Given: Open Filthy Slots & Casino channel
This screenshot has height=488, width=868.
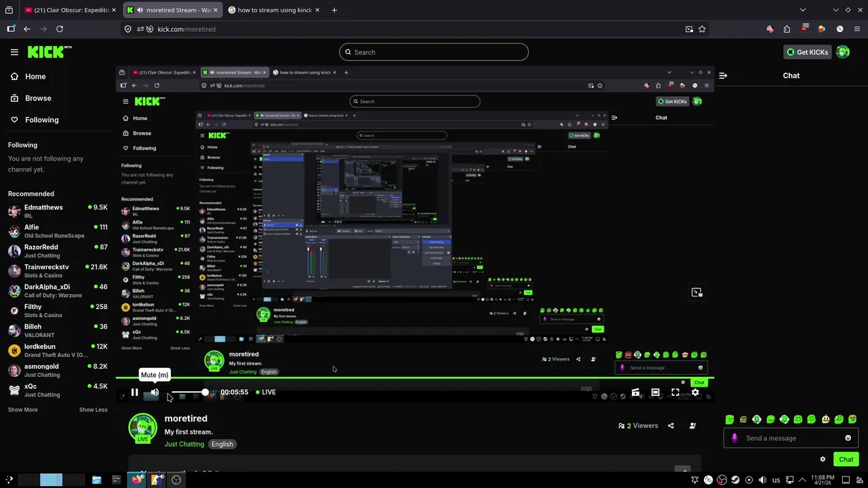Looking at the screenshot, I should (58, 310).
